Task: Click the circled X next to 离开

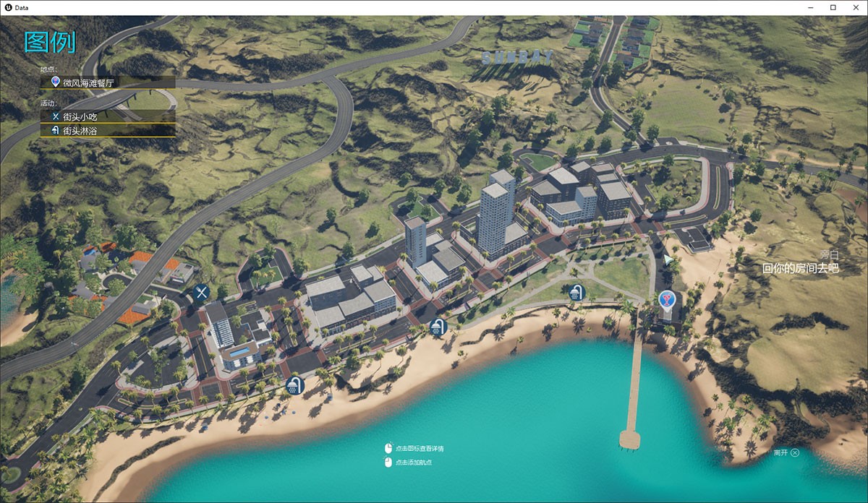Action: click(x=795, y=452)
